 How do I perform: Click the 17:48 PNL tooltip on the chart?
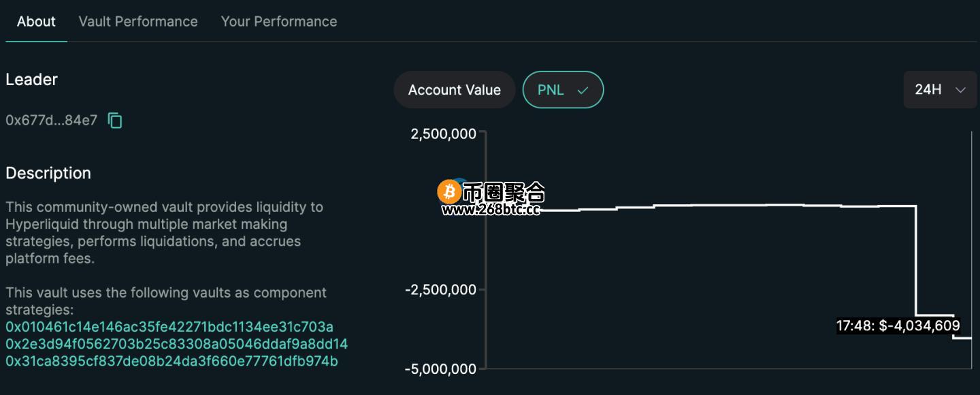[898, 326]
